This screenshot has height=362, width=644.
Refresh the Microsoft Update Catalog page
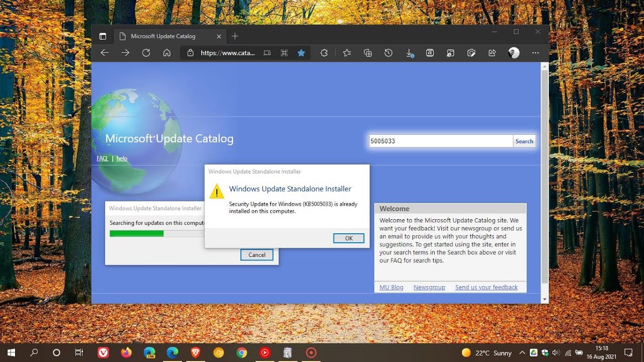point(146,53)
